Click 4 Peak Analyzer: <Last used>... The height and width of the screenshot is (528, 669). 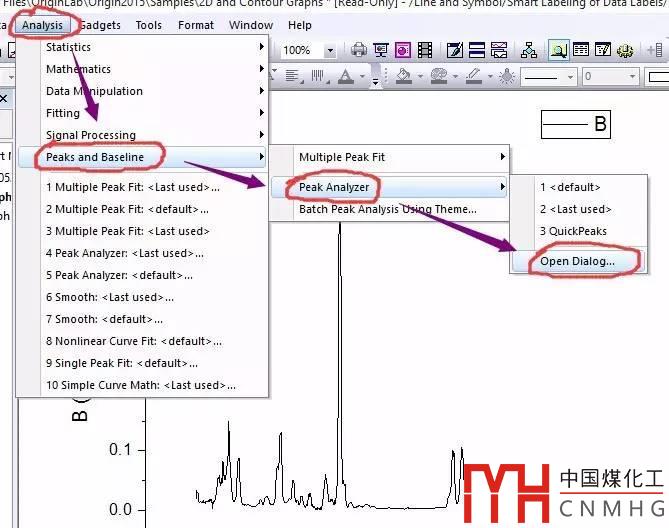pos(143,253)
